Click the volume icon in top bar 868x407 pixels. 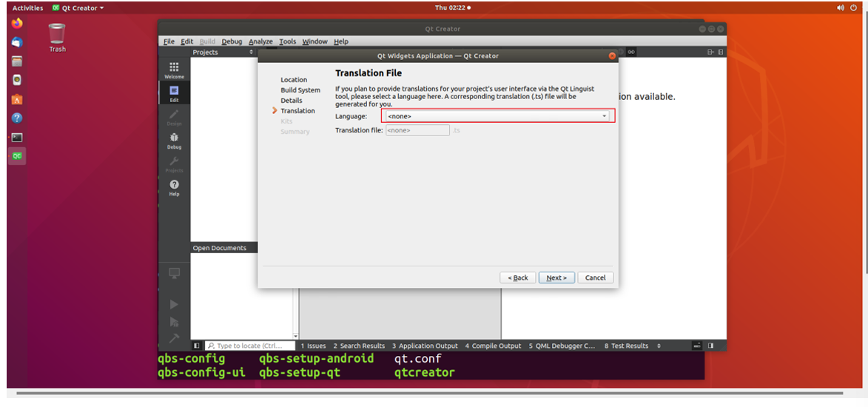841,7
